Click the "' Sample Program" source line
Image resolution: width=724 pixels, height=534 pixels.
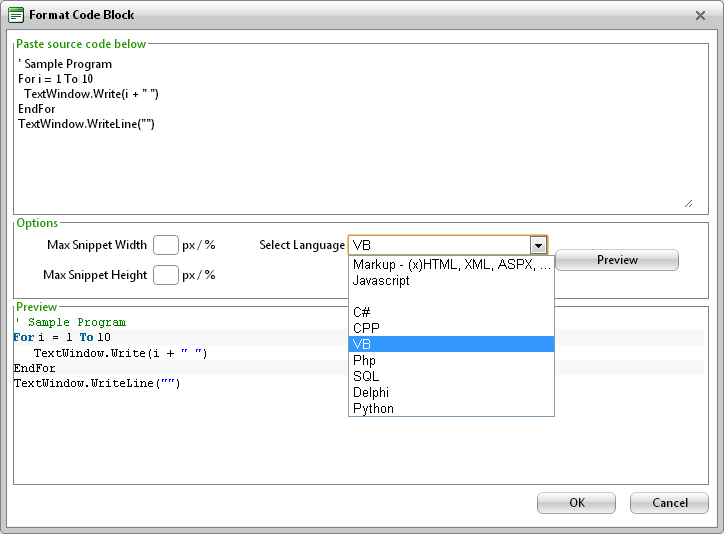coord(65,64)
